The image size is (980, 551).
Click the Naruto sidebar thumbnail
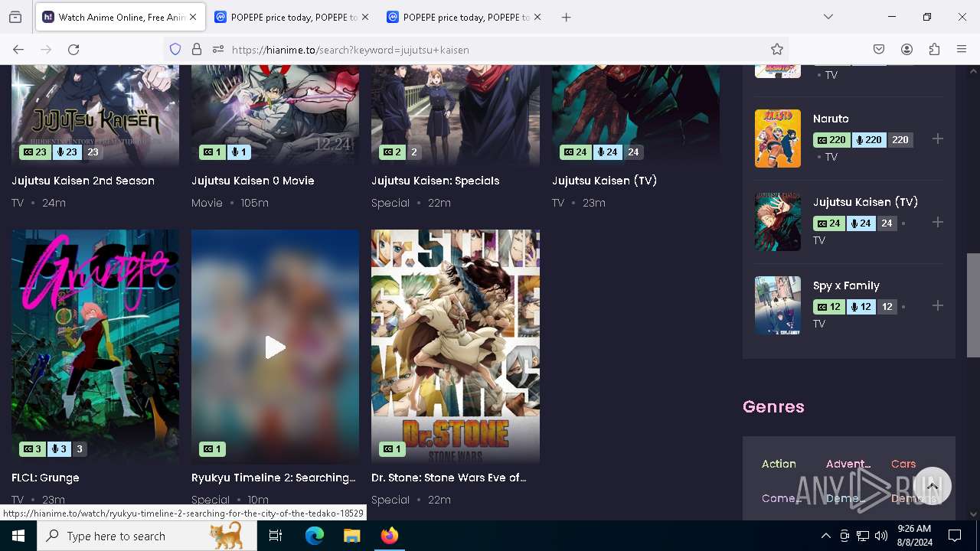[778, 139]
